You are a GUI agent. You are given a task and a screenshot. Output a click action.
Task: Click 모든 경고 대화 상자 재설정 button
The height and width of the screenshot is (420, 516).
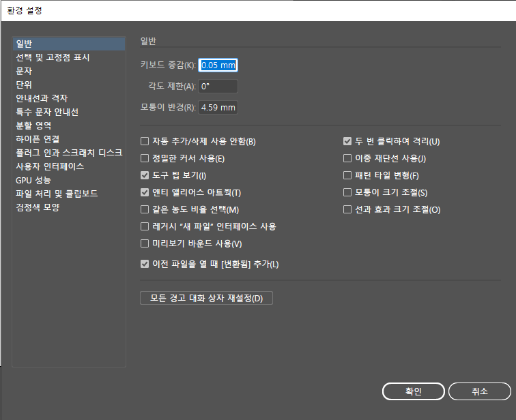pyautogui.click(x=206, y=298)
